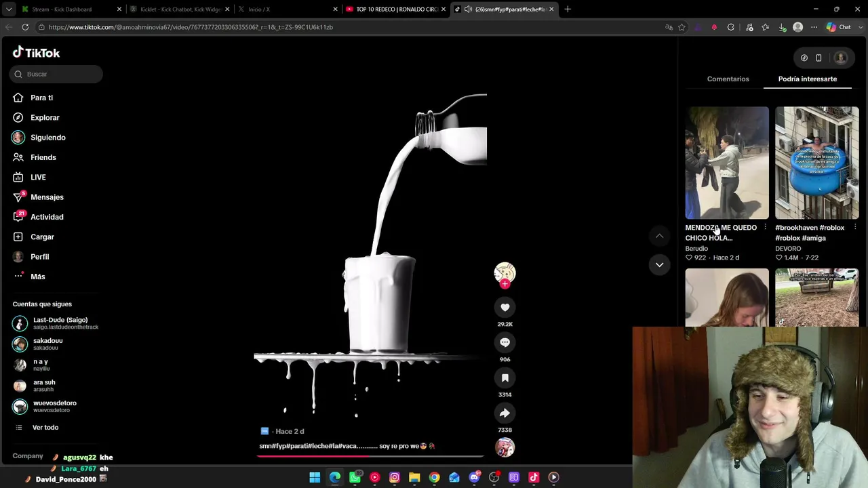Open browser settings and more menu
The width and height of the screenshot is (868, 488).
(814, 27)
